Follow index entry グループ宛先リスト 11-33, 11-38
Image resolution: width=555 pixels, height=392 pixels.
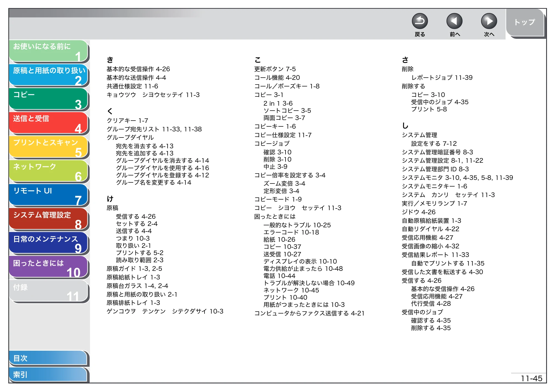coord(154,129)
